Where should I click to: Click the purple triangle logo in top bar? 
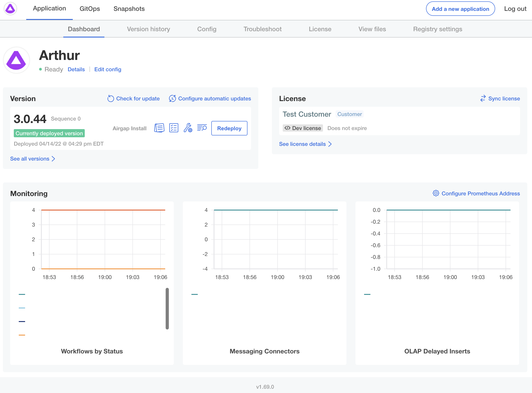pos(10,9)
